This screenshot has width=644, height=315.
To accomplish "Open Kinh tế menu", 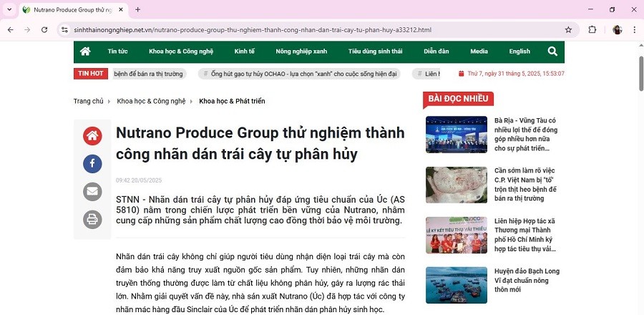I will click(245, 52).
